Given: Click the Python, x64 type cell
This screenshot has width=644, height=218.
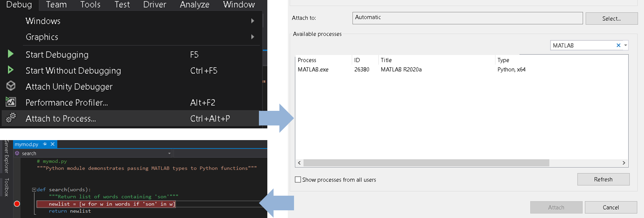Looking at the screenshot, I should click(511, 69).
